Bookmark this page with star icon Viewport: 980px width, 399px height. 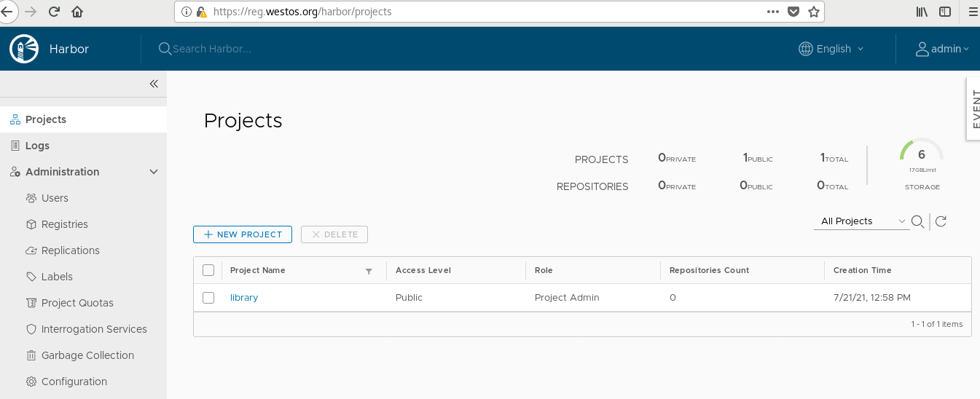click(814, 12)
